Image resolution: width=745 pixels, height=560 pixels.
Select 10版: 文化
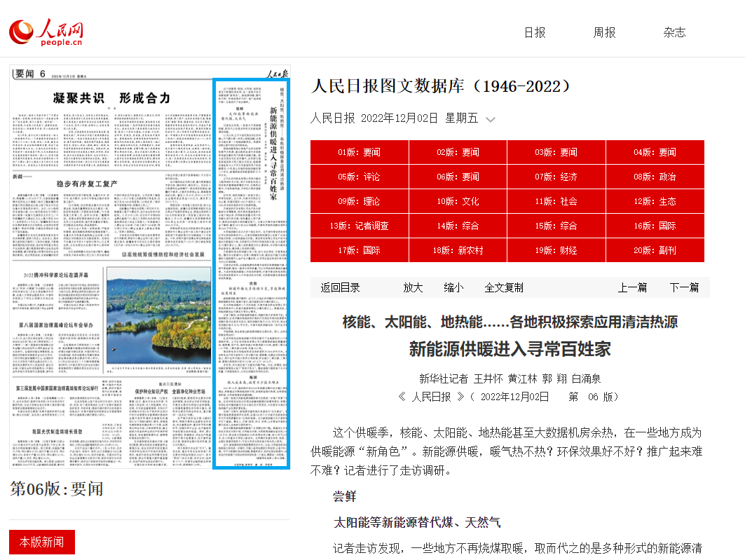pos(458,201)
